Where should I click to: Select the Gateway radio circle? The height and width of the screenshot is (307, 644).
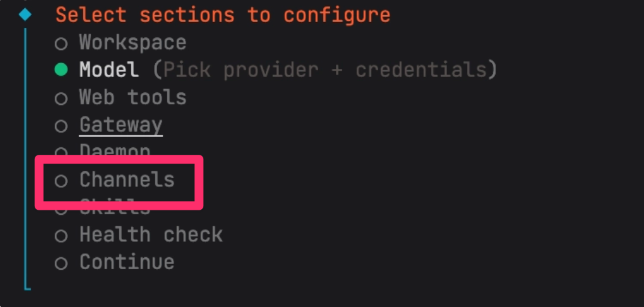(61, 126)
